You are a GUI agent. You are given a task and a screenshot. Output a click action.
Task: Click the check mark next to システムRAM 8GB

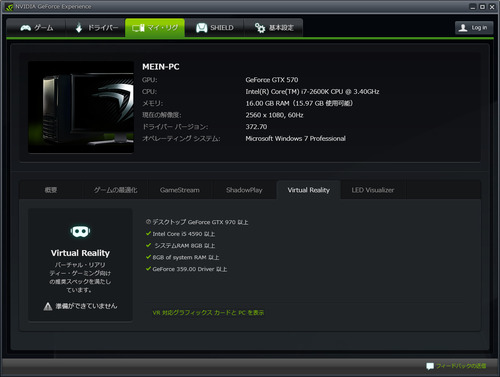149,245
